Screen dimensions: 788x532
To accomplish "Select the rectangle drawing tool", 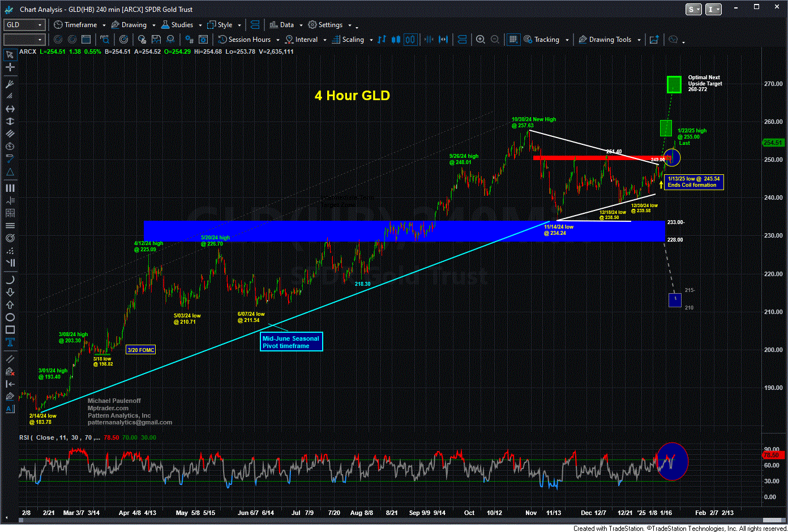I will pos(10,330).
